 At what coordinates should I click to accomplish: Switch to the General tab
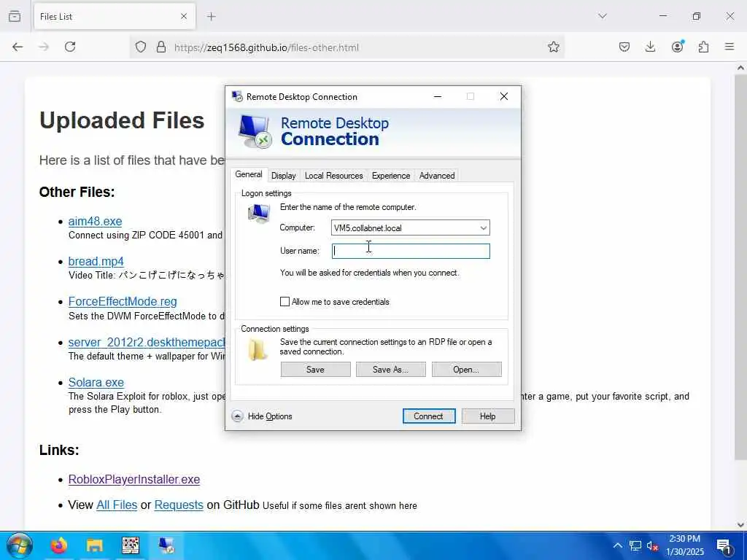point(249,175)
